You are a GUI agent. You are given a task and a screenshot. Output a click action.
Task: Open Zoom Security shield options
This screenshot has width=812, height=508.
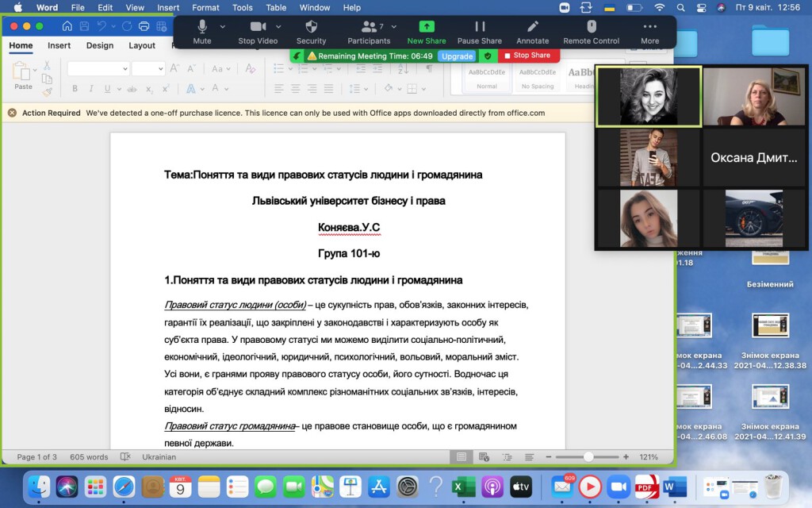(x=311, y=32)
